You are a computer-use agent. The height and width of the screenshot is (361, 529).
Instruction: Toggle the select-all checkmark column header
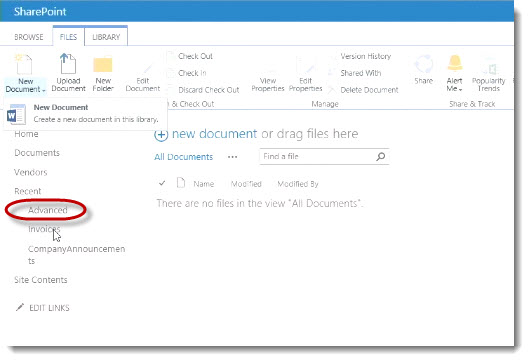click(x=162, y=183)
